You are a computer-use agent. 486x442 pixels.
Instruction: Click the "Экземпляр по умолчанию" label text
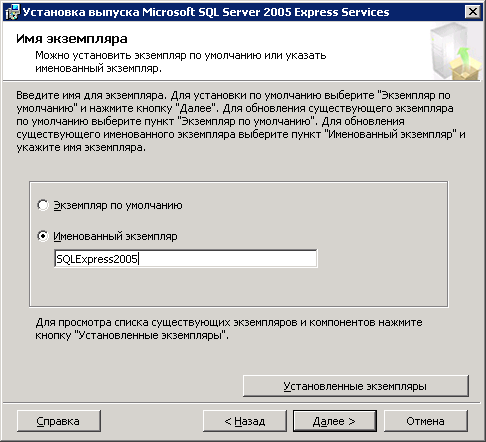click(118, 205)
